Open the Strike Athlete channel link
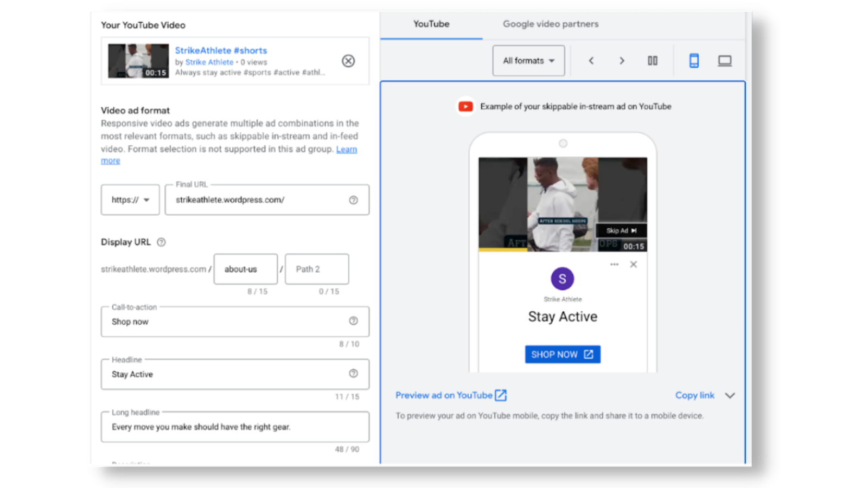The width and height of the screenshot is (868, 488). click(209, 62)
